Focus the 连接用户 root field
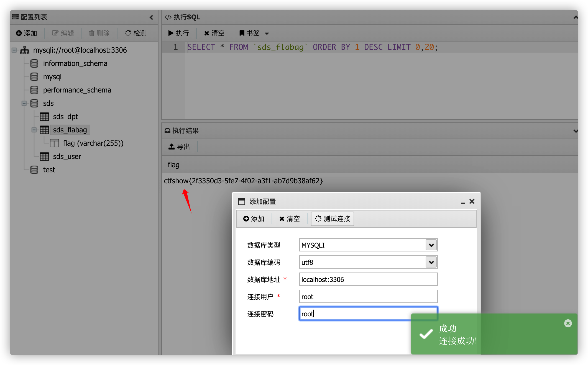Image resolution: width=588 pixels, height=365 pixels. click(x=368, y=297)
